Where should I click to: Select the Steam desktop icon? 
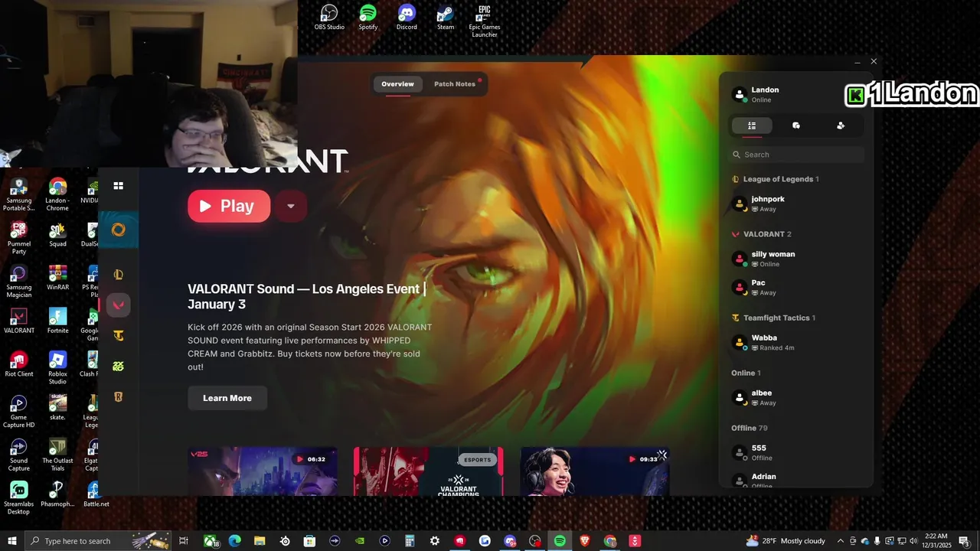click(446, 17)
